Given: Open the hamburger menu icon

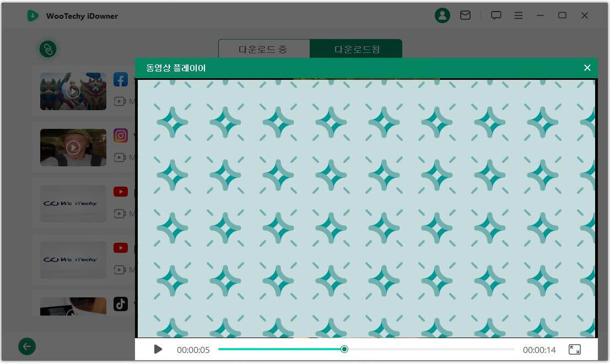Looking at the screenshot, I should pyautogui.click(x=519, y=15).
